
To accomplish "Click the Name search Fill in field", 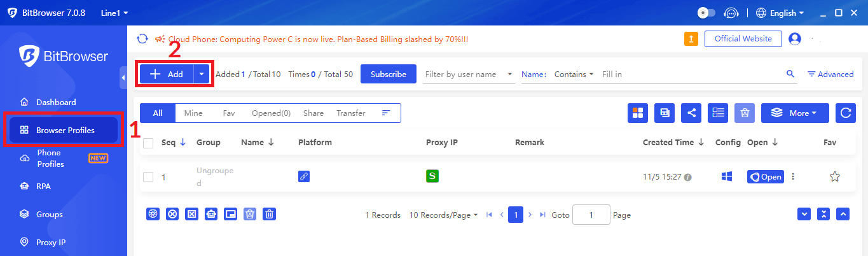I will click(690, 74).
